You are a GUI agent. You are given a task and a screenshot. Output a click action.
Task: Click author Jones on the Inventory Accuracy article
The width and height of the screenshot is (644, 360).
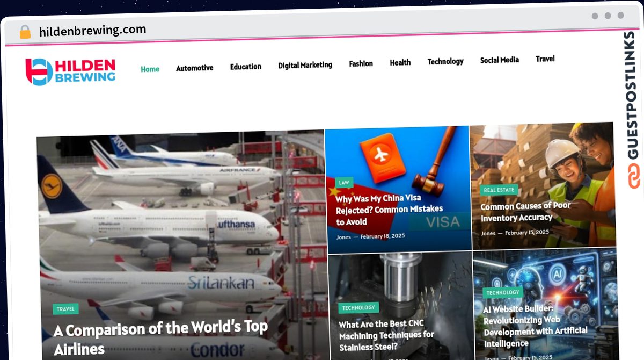[x=488, y=233]
